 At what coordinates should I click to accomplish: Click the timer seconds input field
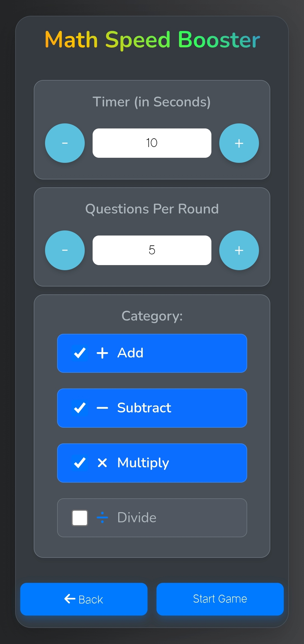click(x=152, y=143)
